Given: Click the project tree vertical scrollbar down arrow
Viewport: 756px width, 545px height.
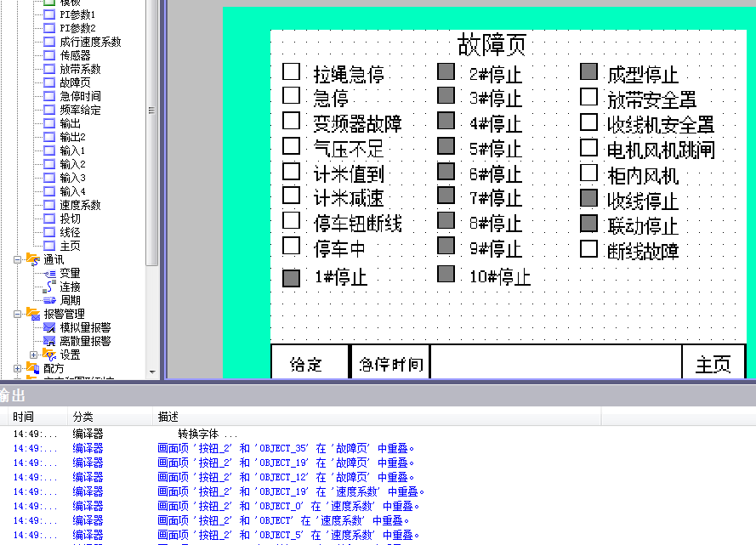Looking at the screenshot, I should (x=152, y=372).
